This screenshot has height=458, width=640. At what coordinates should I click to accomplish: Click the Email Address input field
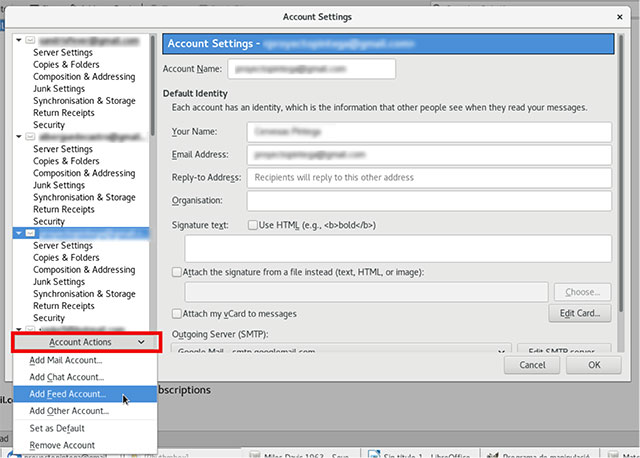click(x=429, y=155)
